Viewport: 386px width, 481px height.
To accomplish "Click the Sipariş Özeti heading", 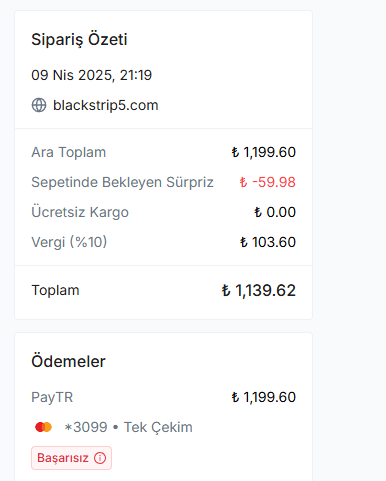I will tap(79, 40).
